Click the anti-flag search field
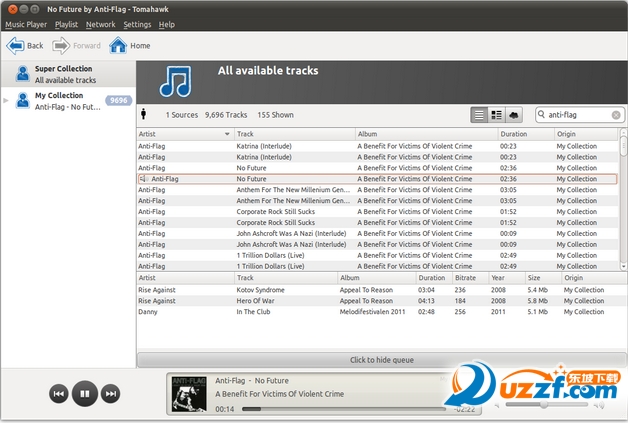The image size is (628, 423). 580,115
